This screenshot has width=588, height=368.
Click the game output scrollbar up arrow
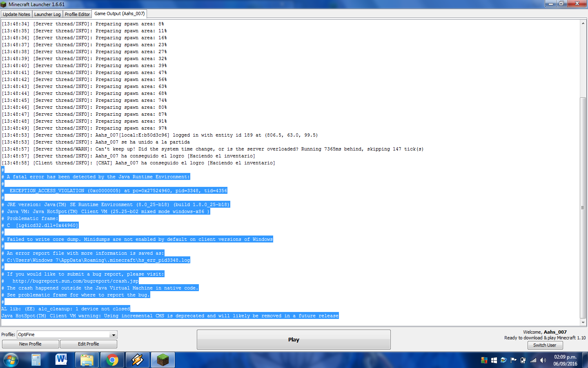click(x=583, y=23)
